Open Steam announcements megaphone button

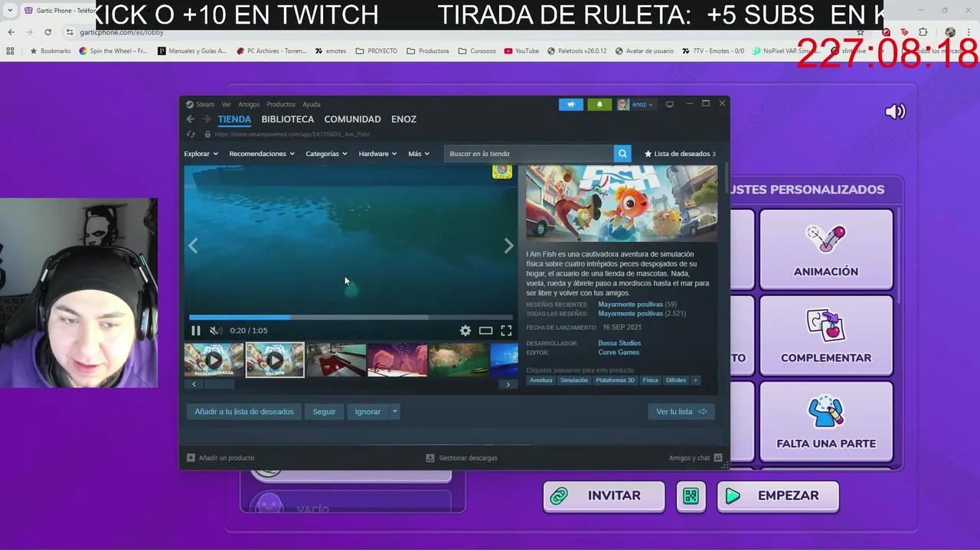570,104
